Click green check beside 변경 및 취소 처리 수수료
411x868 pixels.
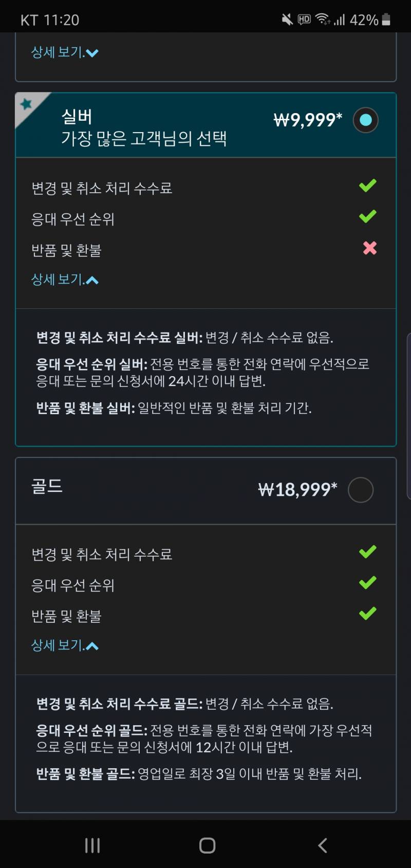pyautogui.click(x=367, y=186)
